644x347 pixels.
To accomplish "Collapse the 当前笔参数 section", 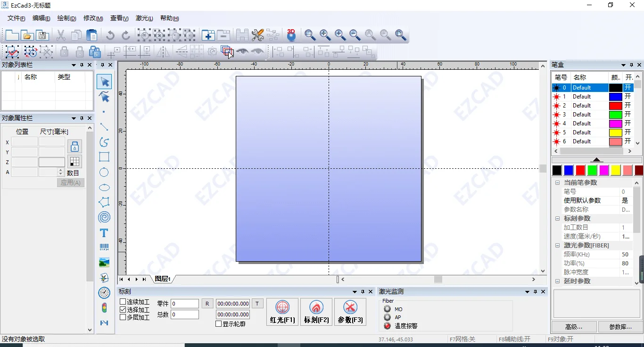I will click(557, 182).
